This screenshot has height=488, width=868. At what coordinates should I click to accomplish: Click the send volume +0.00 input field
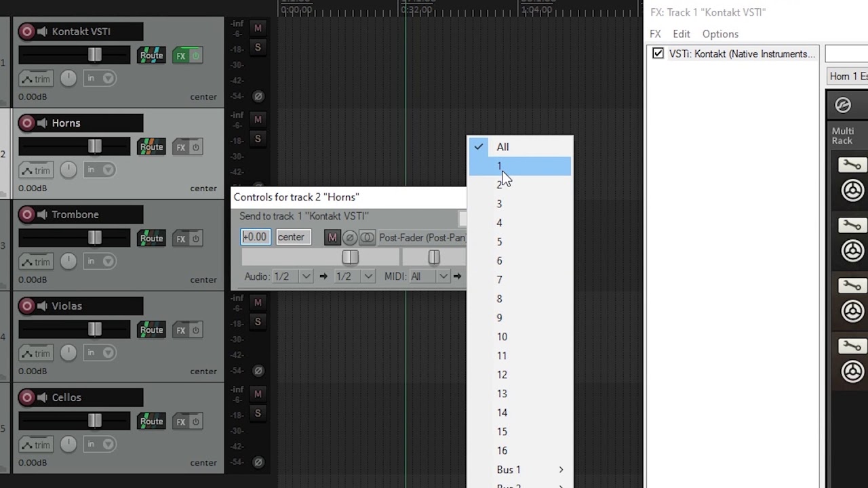click(256, 237)
